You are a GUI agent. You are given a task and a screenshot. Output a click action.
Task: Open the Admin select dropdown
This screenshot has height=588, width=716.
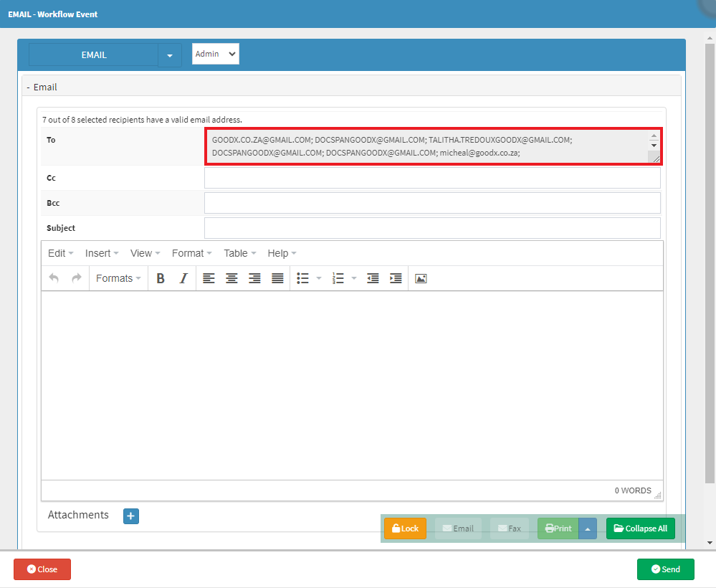(216, 54)
